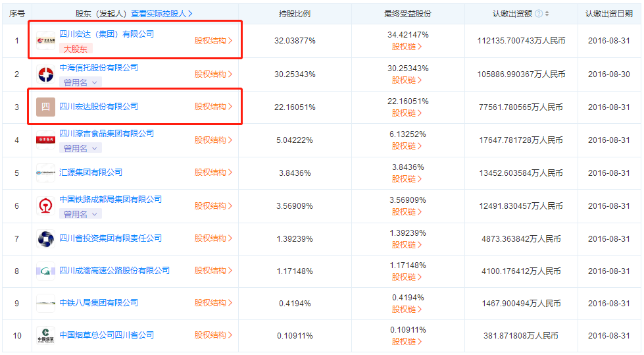Open 股权结构 for 四川省投资集团有限责任公司
Image resolution: width=644 pixels, height=355 pixels.
tap(214, 238)
